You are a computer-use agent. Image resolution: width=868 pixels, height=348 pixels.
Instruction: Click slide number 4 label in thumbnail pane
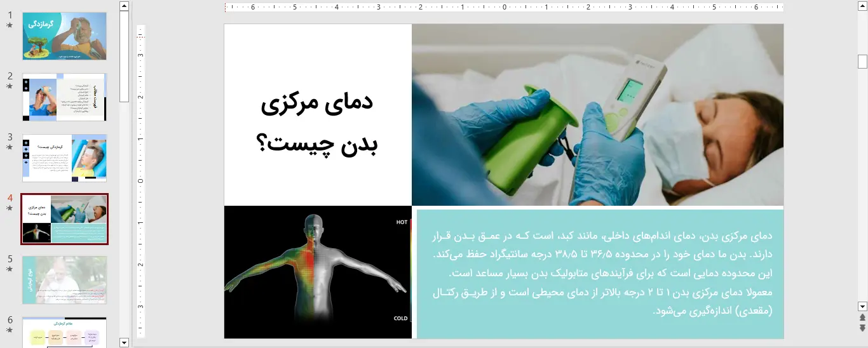(x=10, y=197)
